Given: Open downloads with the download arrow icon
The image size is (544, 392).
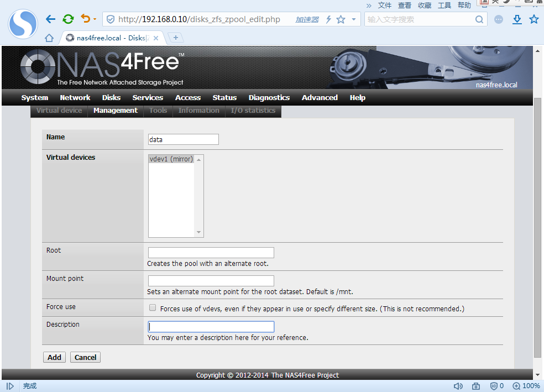Looking at the screenshot, I should [x=517, y=19].
